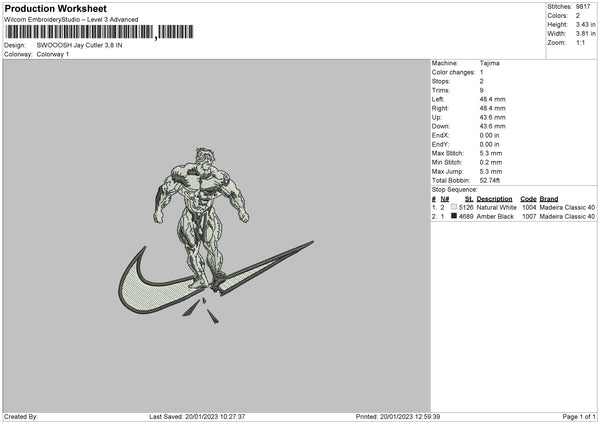This screenshot has height=424, width=600.
Task: Click the Production Worksheet title
Action: [55, 8]
